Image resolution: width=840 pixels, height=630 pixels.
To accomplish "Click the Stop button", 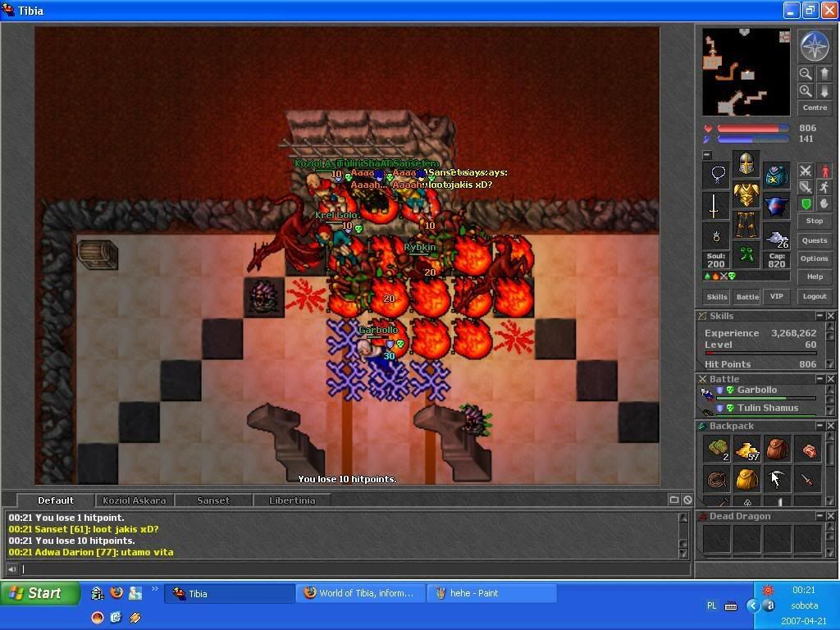I will [x=815, y=221].
